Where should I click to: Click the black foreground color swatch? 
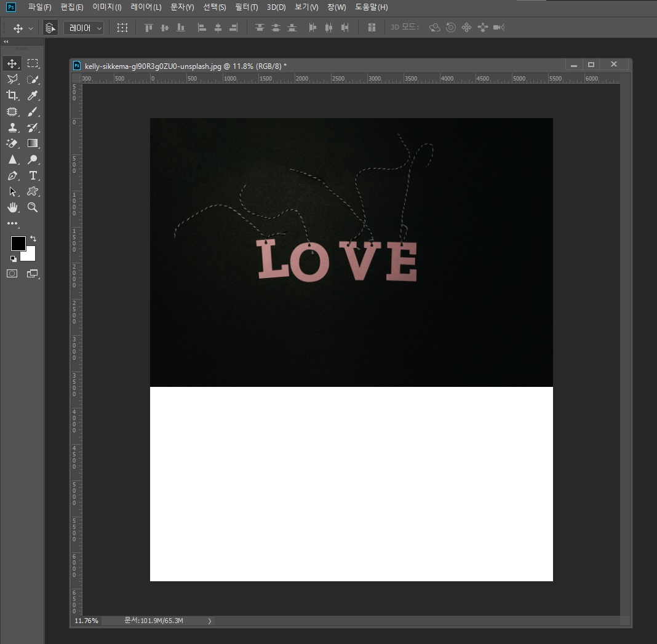pos(17,242)
